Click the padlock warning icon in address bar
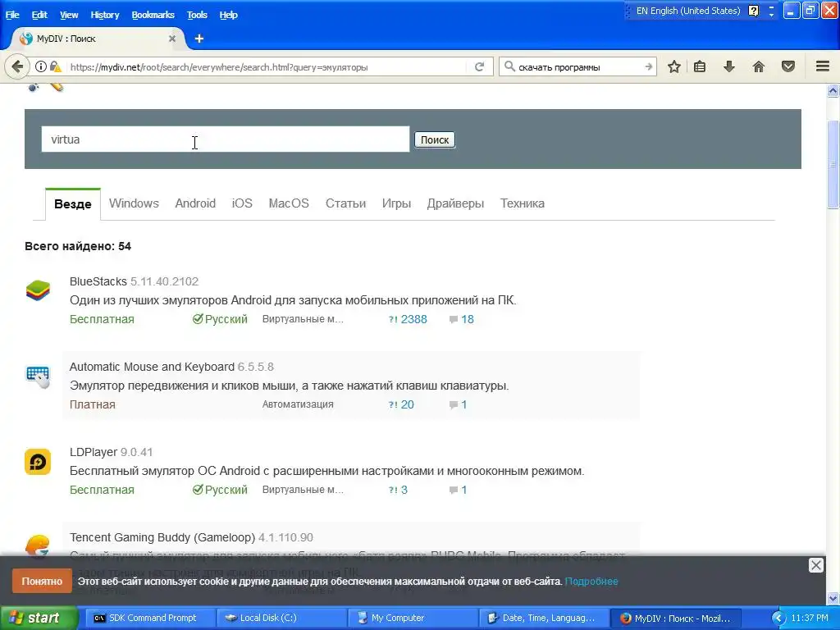Image resolution: width=840 pixels, height=630 pixels. coord(55,67)
